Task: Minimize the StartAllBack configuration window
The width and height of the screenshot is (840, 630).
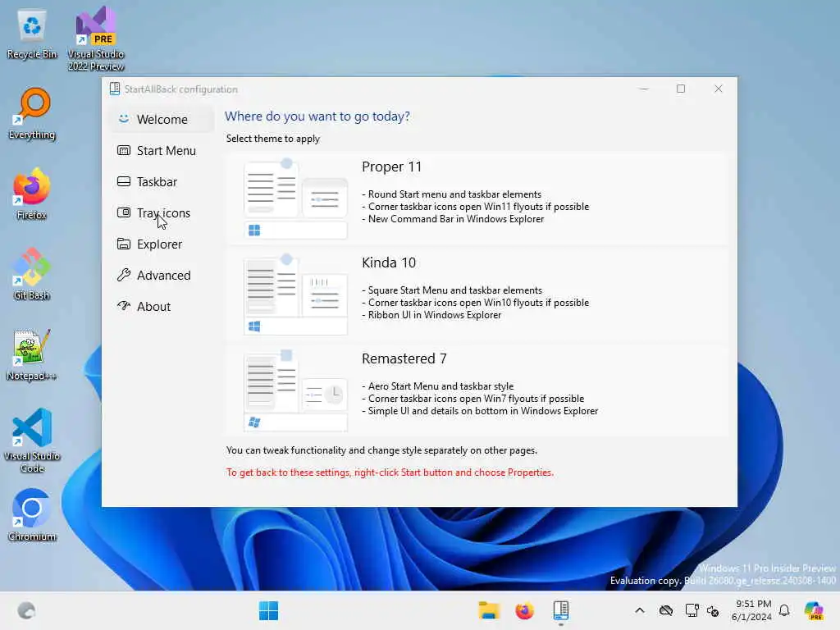Action: point(644,89)
